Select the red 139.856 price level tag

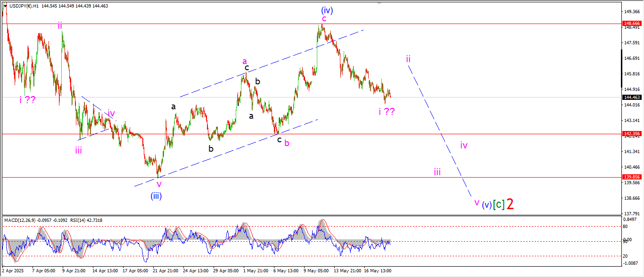(x=631, y=177)
